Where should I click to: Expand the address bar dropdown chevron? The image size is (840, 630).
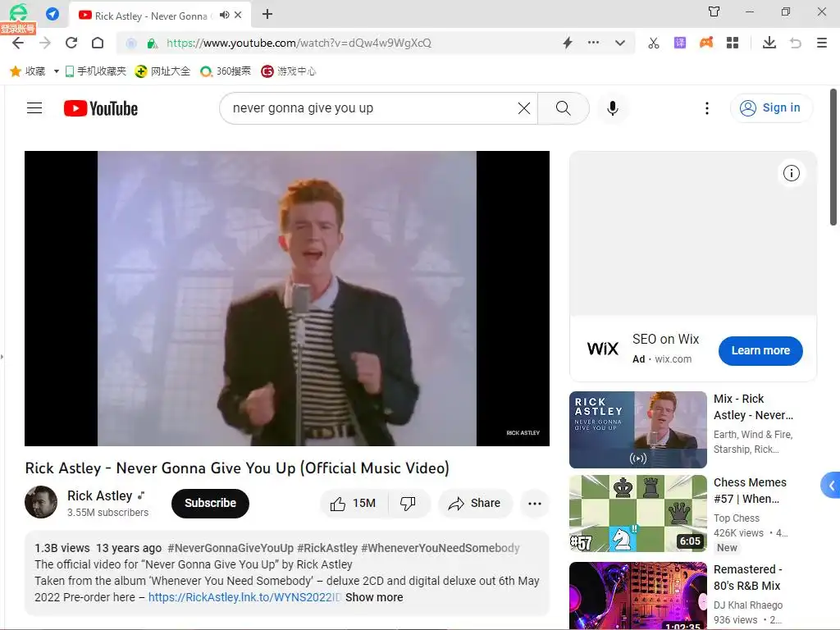(x=620, y=43)
